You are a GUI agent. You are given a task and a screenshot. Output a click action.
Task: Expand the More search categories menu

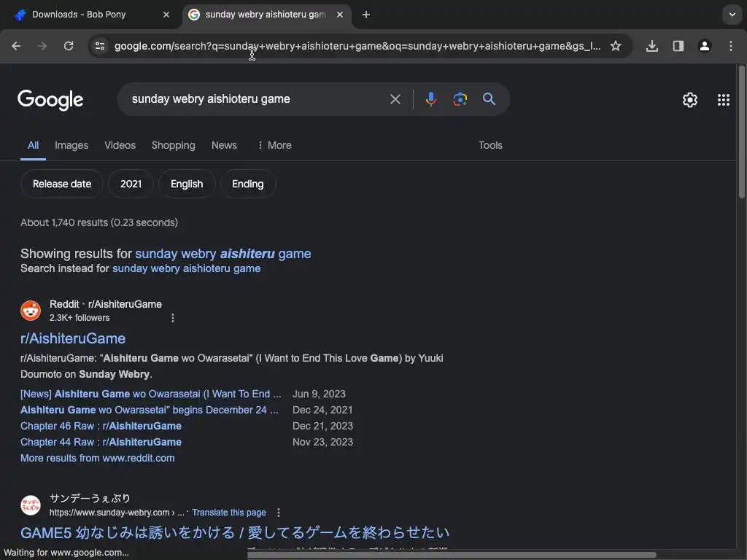[x=274, y=145]
